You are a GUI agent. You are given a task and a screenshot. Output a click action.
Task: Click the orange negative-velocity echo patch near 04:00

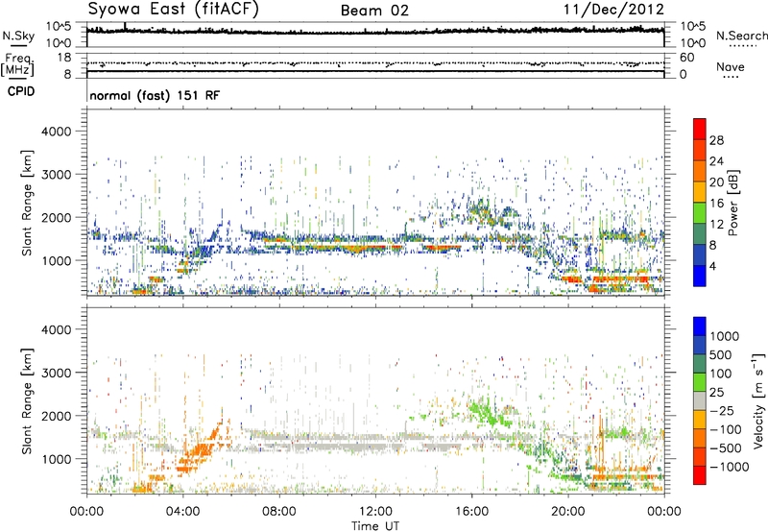[x=197, y=455]
